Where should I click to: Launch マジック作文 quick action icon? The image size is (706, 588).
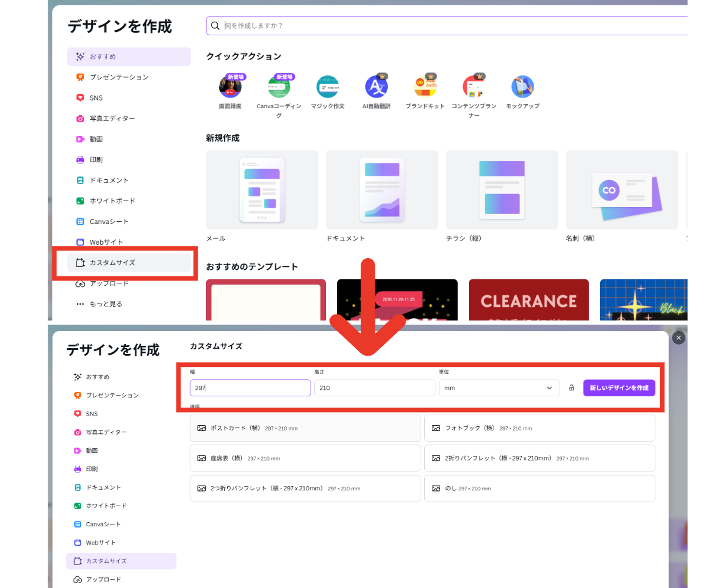click(328, 87)
